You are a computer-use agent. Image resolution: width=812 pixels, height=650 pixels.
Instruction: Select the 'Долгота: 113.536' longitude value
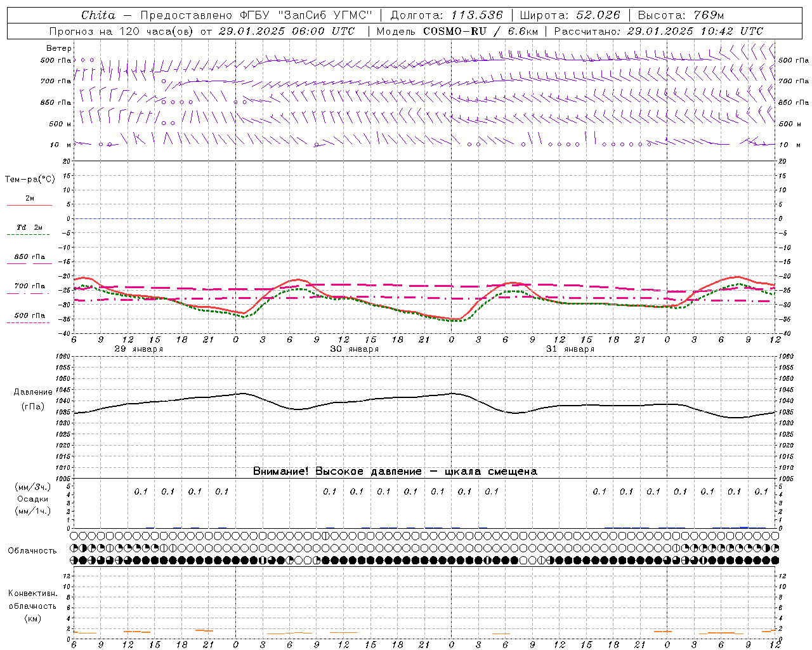tap(447, 15)
